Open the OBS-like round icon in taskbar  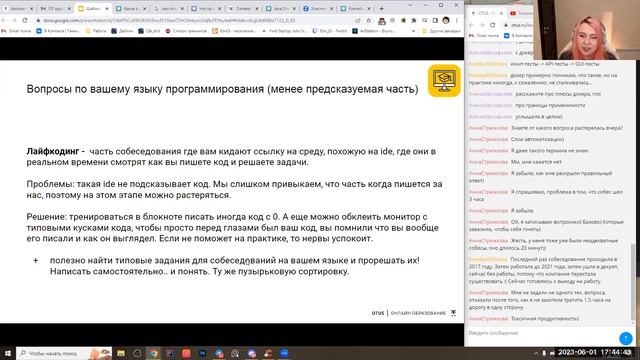[137, 353]
